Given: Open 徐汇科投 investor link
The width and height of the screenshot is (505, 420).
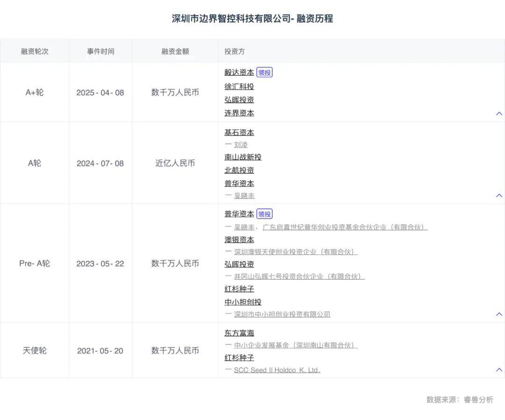Looking at the screenshot, I should pyautogui.click(x=239, y=86).
